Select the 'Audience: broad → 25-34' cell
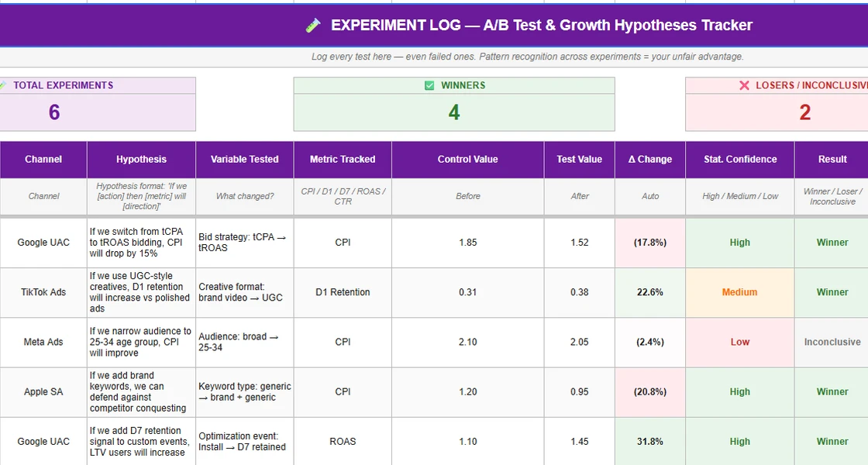The height and width of the screenshot is (465, 868). (x=245, y=342)
